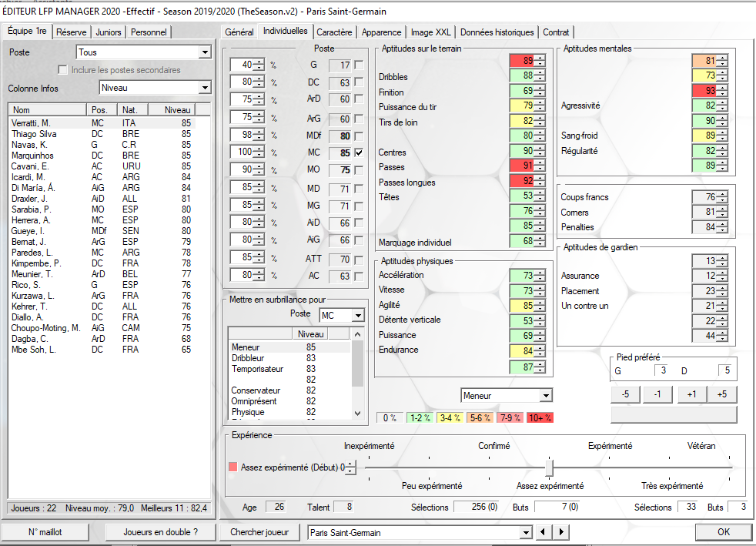The height and width of the screenshot is (546, 756).
Task: Open the Poste filter dropdown
Action: (205, 52)
